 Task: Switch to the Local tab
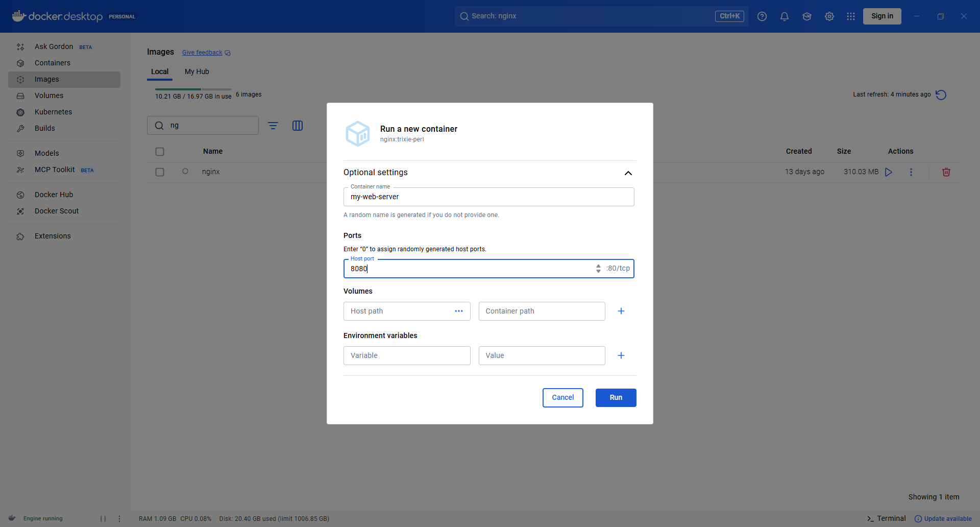[x=160, y=71]
